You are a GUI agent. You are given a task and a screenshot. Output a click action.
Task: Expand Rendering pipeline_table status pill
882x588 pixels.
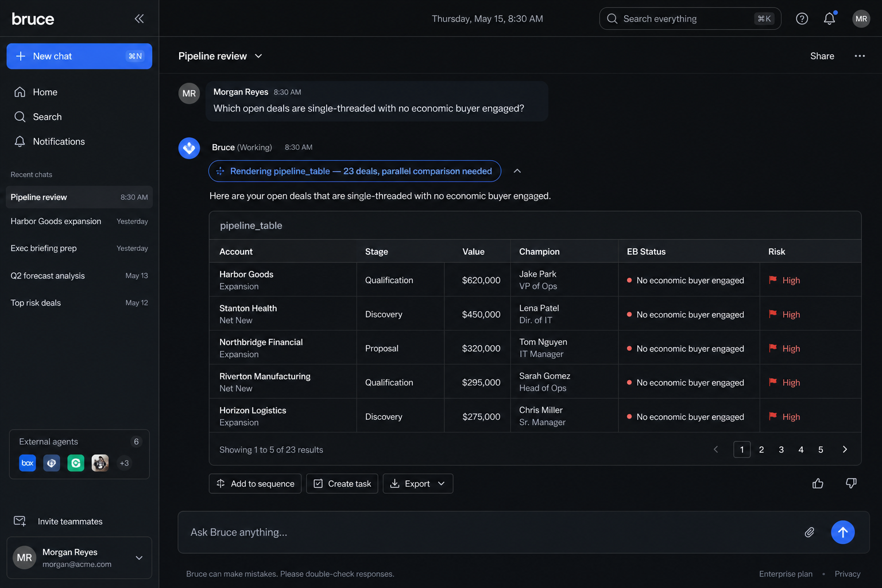pos(355,171)
